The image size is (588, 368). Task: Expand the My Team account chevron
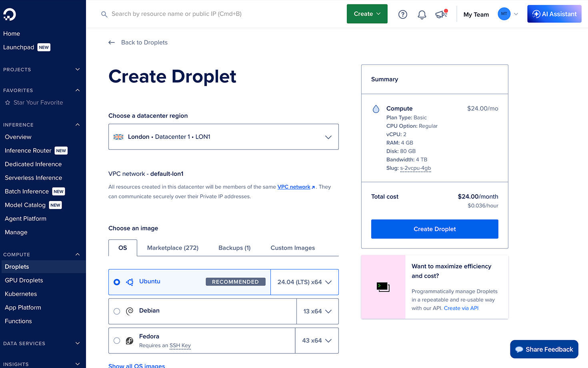[x=516, y=14]
